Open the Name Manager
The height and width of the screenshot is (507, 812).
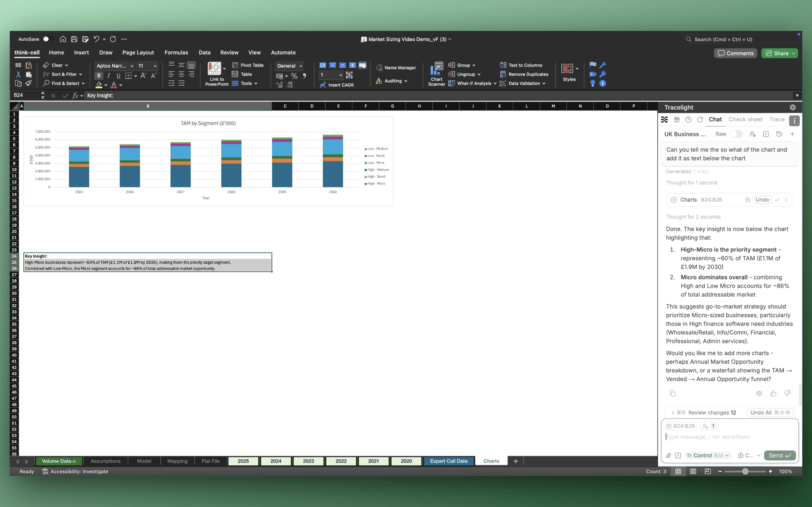[396, 68]
